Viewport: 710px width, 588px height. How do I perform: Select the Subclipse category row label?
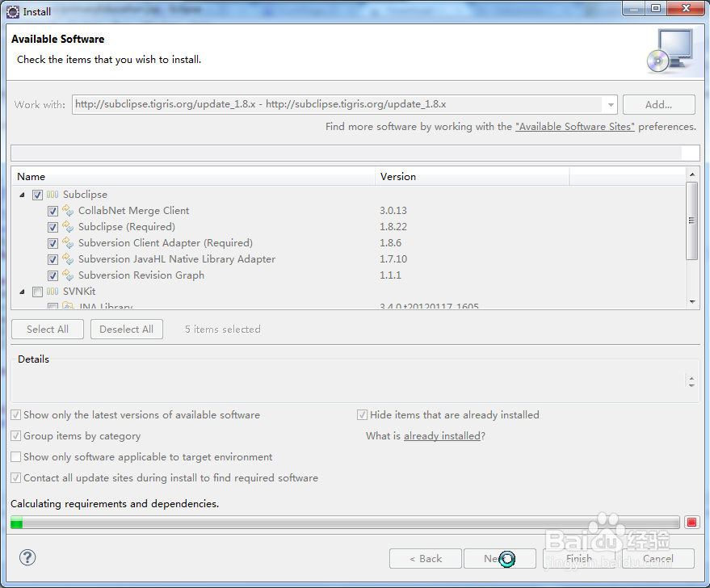pyautogui.click(x=85, y=195)
